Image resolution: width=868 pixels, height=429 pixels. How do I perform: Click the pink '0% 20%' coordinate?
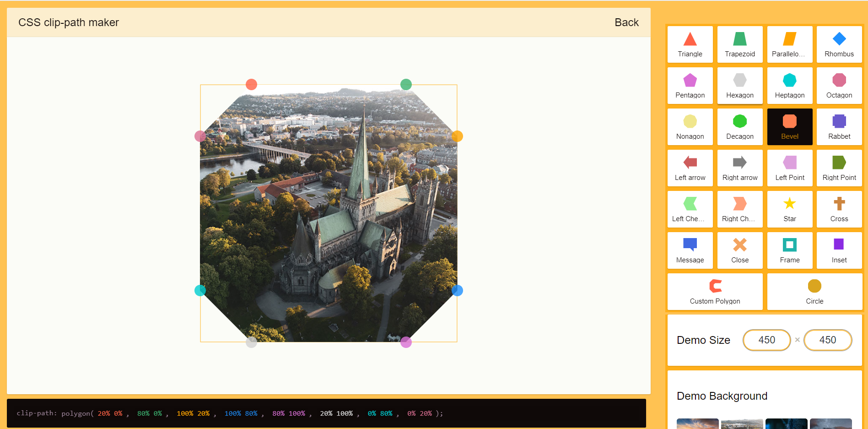420,413
